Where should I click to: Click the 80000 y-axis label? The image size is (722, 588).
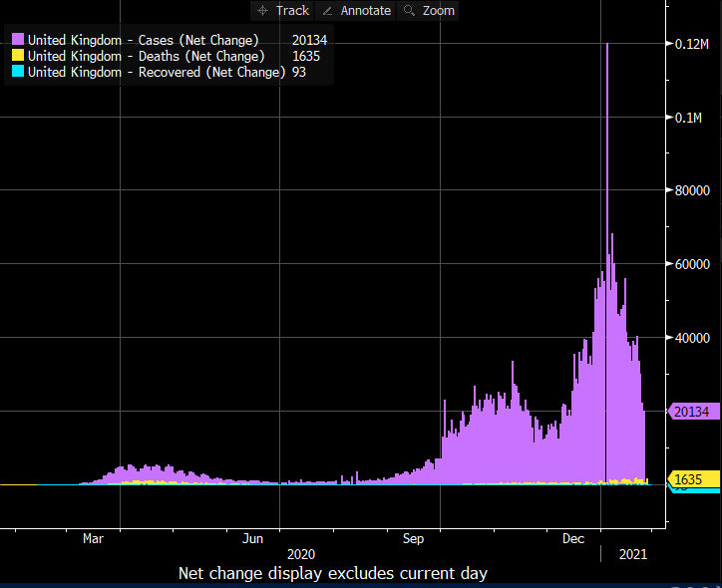point(692,190)
